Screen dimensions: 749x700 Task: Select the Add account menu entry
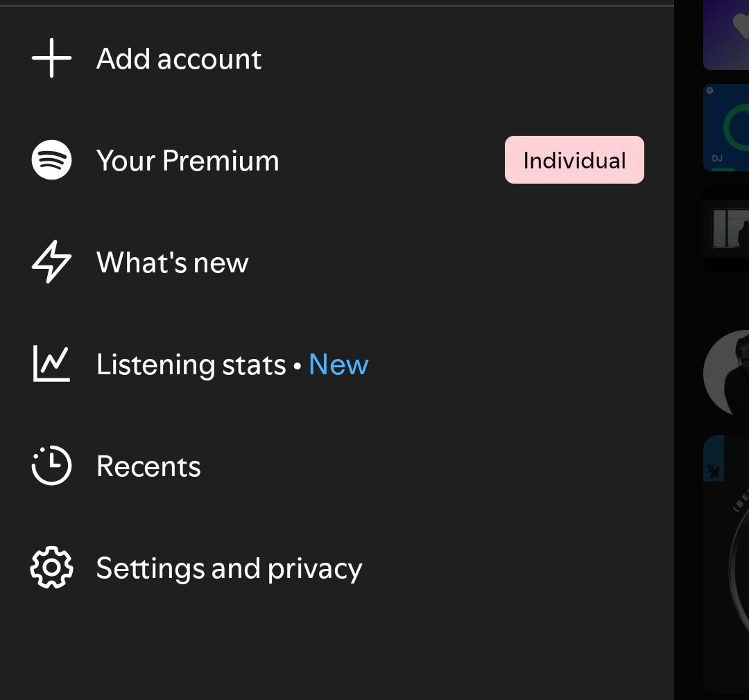coord(179,59)
